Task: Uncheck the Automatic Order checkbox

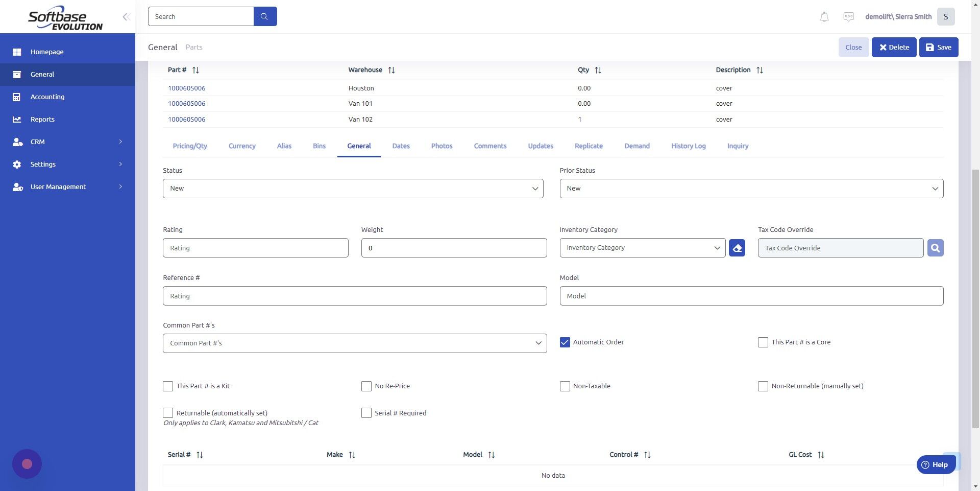Action: pyautogui.click(x=565, y=342)
